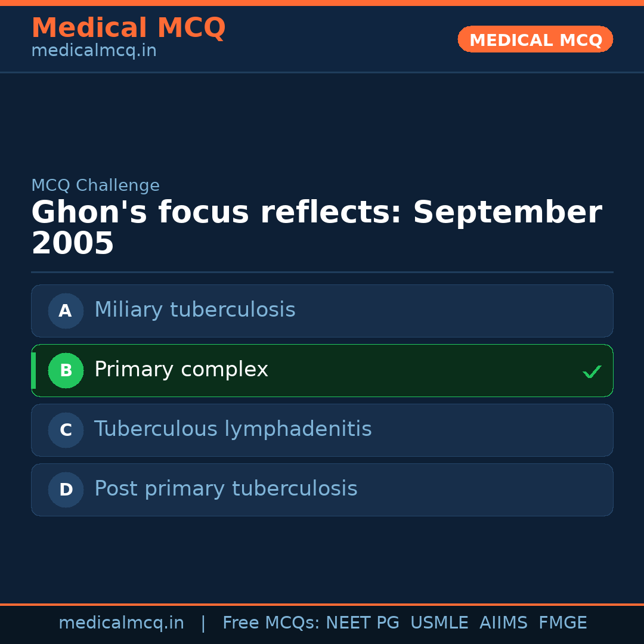
Task: Click the green B letter circle
Action: [66, 370]
